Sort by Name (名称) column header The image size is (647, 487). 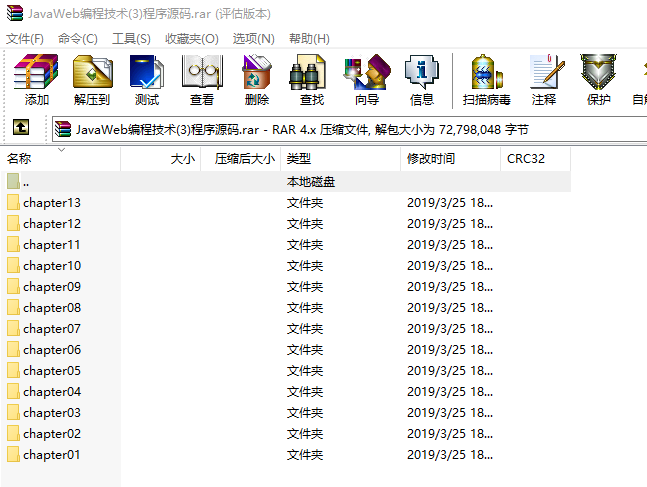pos(61,158)
